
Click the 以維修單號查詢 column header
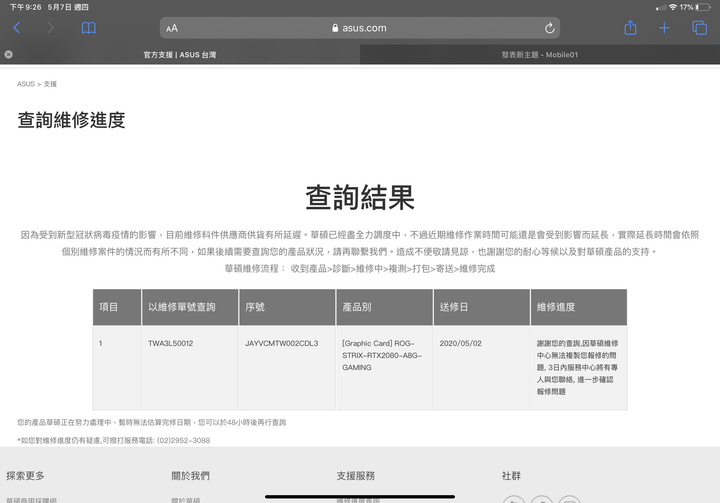(190, 307)
